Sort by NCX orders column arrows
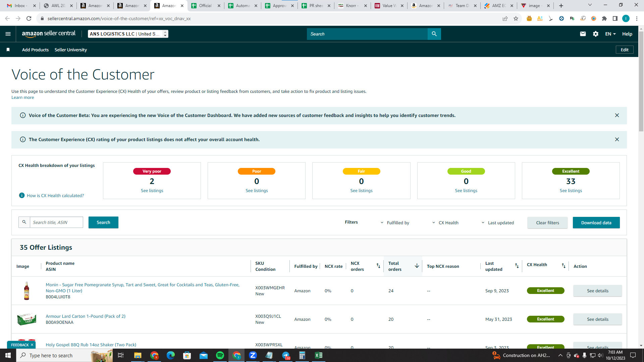The height and width of the screenshot is (362, 644). 378,266
